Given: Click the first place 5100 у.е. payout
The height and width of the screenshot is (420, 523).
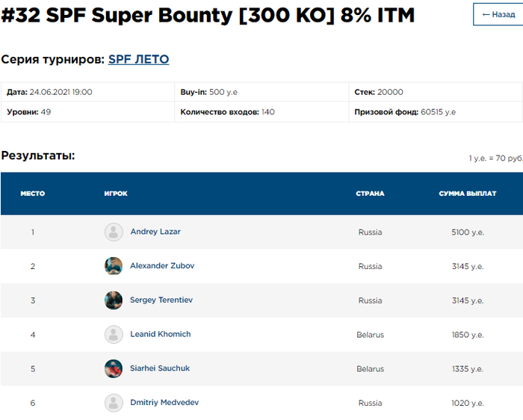Looking at the screenshot, I should [x=468, y=232].
